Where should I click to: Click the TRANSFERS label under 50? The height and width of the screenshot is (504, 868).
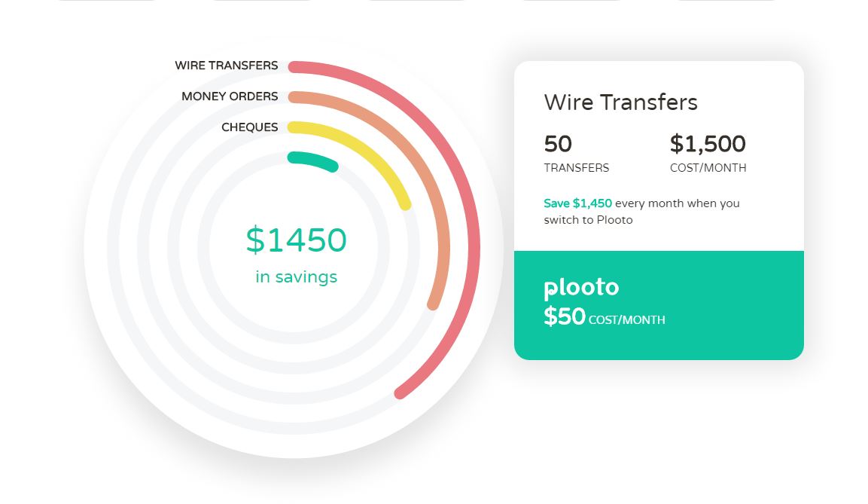pyautogui.click(x=576, y=168)
